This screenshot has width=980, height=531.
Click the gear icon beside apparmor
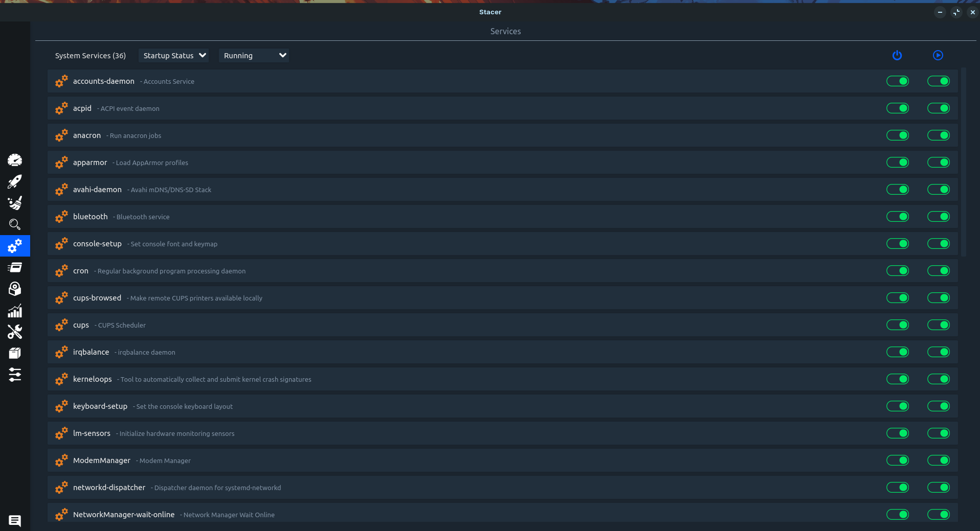[x=61, y=162]
